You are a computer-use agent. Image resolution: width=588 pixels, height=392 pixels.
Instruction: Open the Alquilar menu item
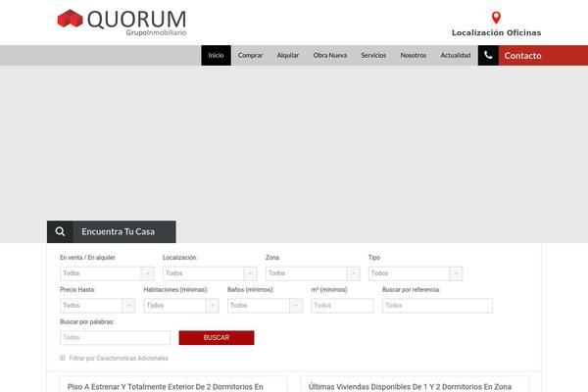coord(287,56)
